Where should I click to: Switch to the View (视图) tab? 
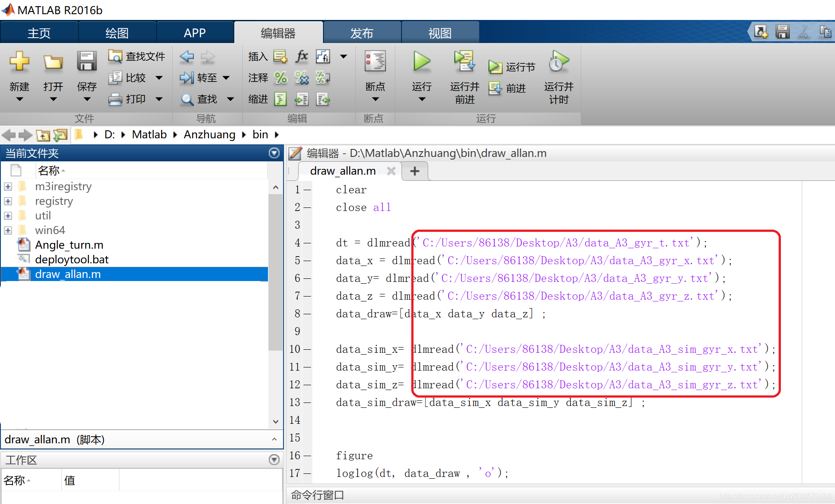[440, 33]
